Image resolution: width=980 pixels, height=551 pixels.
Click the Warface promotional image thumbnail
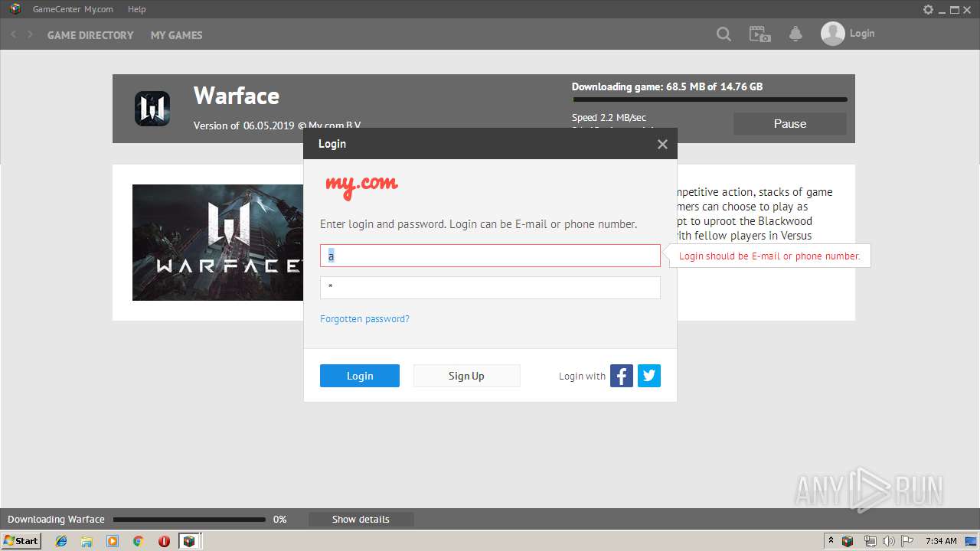coord(217,243)
